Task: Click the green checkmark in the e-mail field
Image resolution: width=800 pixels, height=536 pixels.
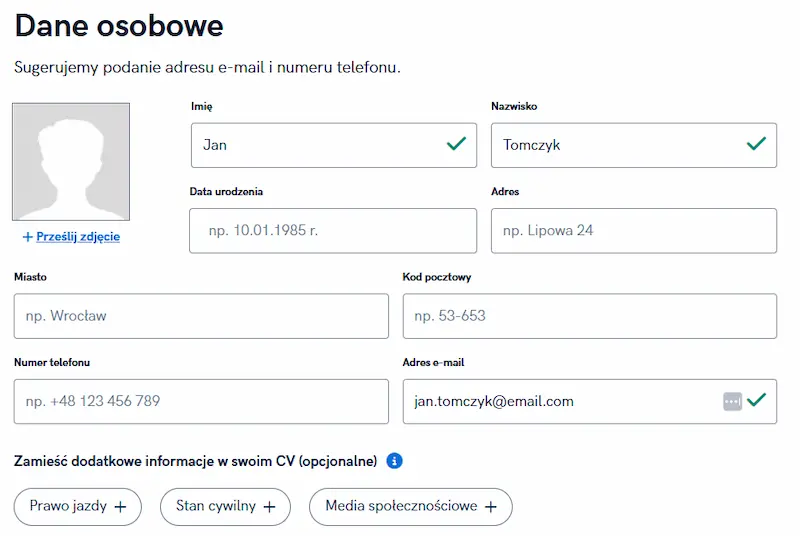Action: tap(756, 400)
